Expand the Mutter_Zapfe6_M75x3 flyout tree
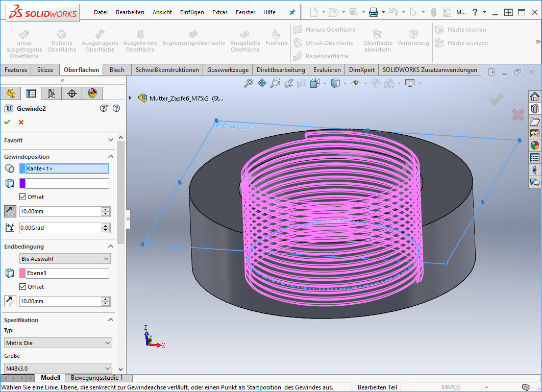Viewport: 542px width, 392px height. [x=130, y=98]
